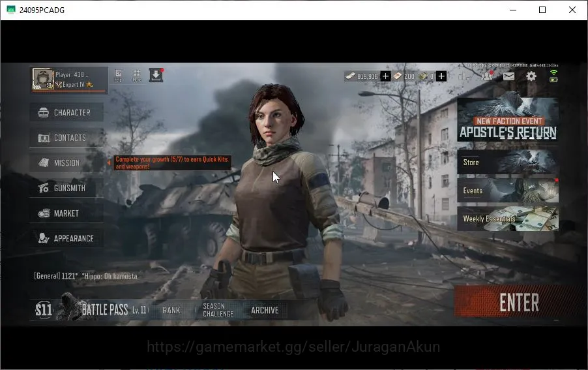Image resolution: width=588 pixels, height=370 pixels.
Task: Open the SEASON CHALLENGE tab
Action: click(218, 311)
